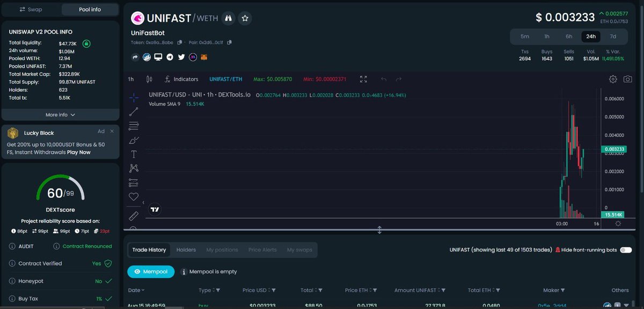Viewport: 644px width, 309px height.
Task: Open the 1h chart interval dropdown
Action: click(131, 79)
